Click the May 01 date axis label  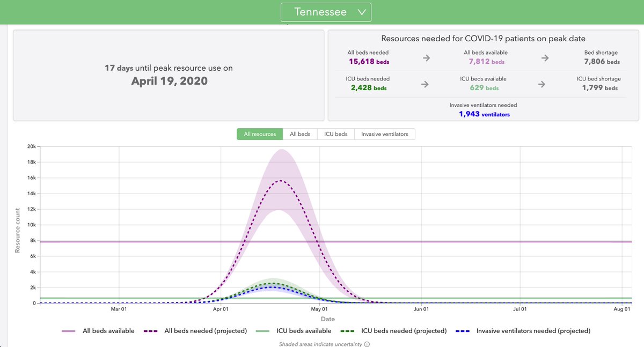[x=319, y=309]
